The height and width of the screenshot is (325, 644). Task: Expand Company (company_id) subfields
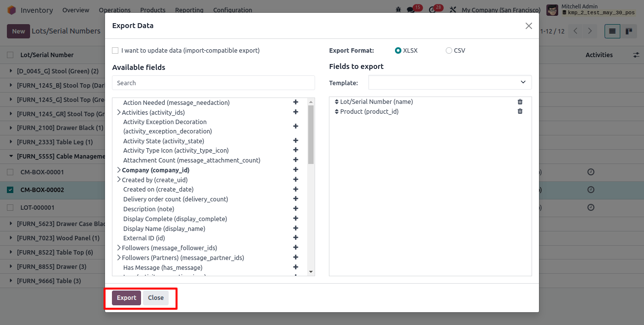coord(119,170)
